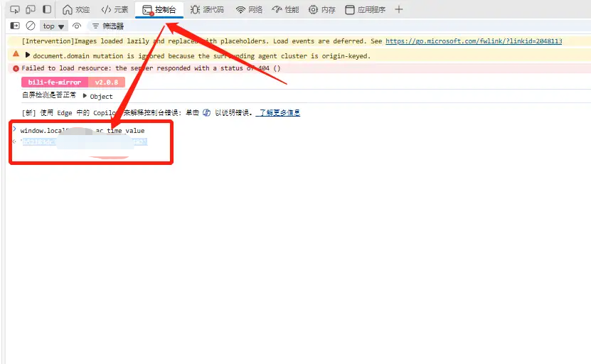Expand the Object disclosure triangle
The width and height of the screenshot is (591, 364).
(85, 96)
